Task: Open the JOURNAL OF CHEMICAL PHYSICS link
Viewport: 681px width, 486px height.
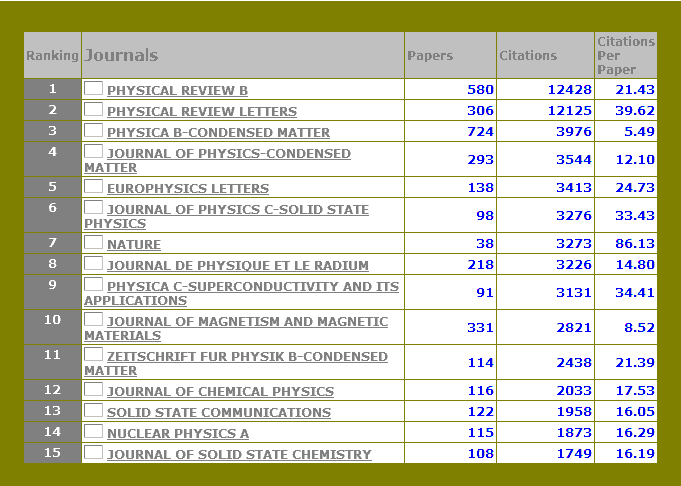Action: pyautogui.click(x=220, y=391)
